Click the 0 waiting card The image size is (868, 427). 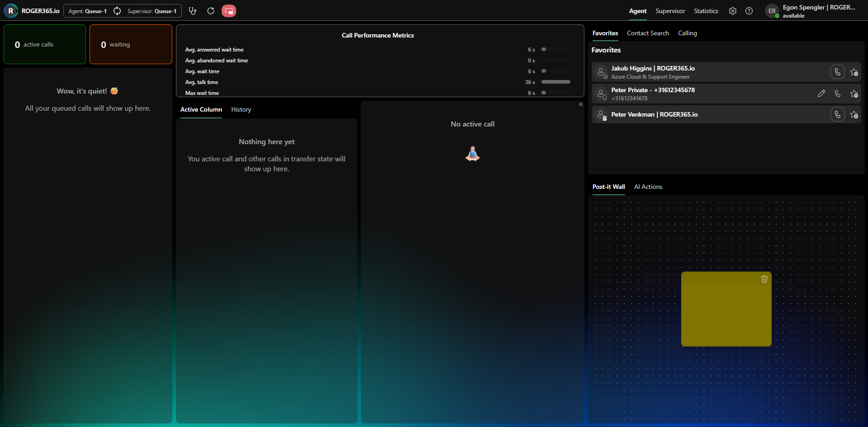131,44
